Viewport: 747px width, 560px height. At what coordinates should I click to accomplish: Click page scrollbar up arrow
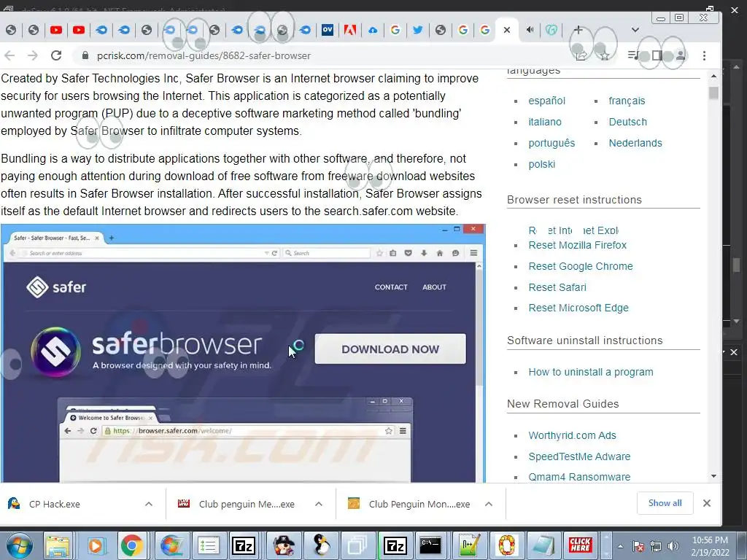coord(713,76)
